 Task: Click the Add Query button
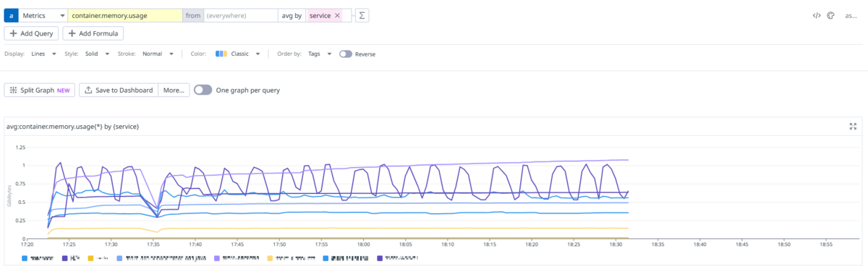31,33
